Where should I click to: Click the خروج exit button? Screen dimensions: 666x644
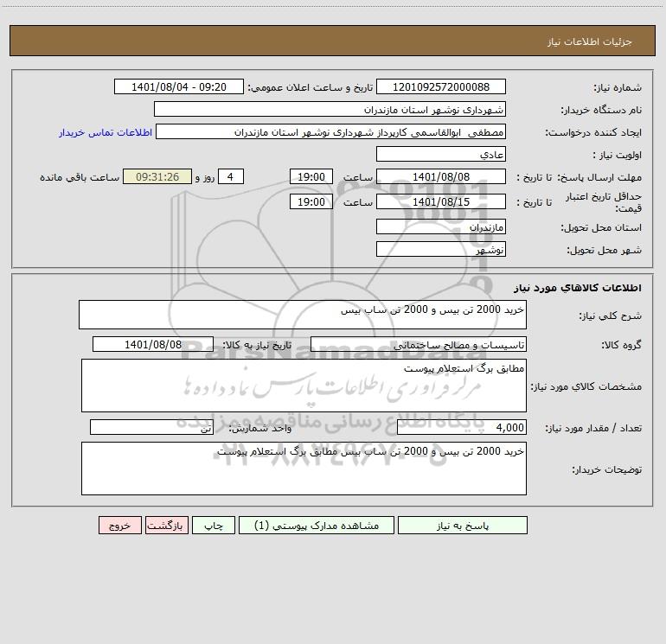click(x=119, y=525)
